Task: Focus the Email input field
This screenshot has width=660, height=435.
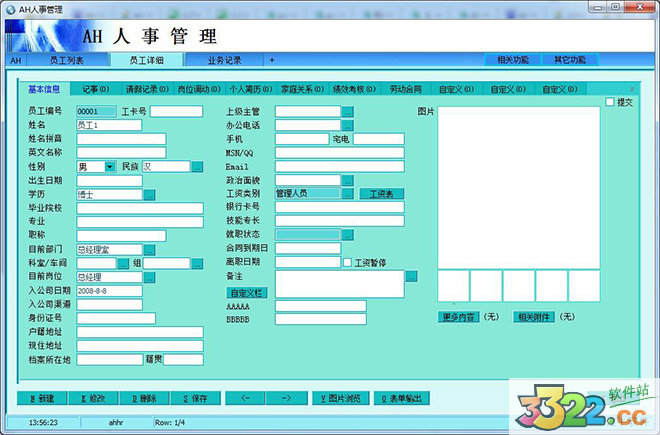Action: coord(340,166)
